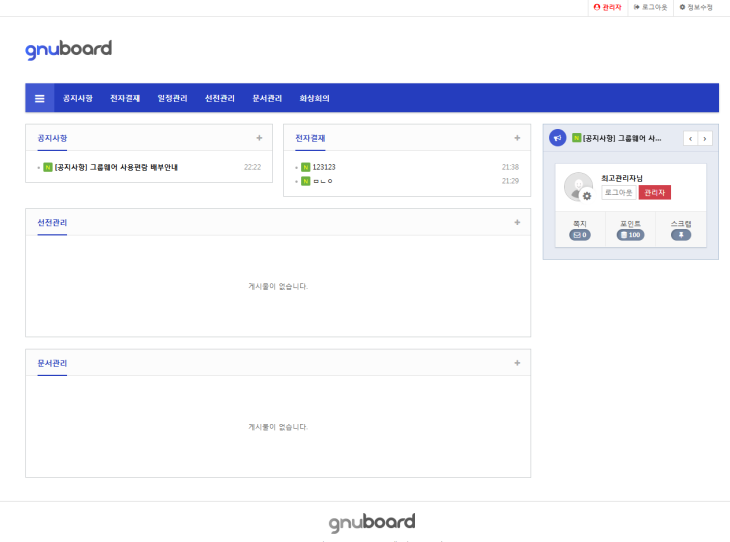
Task: Expand 공지사항 panel with plus icon
Action: pos(259,138)
